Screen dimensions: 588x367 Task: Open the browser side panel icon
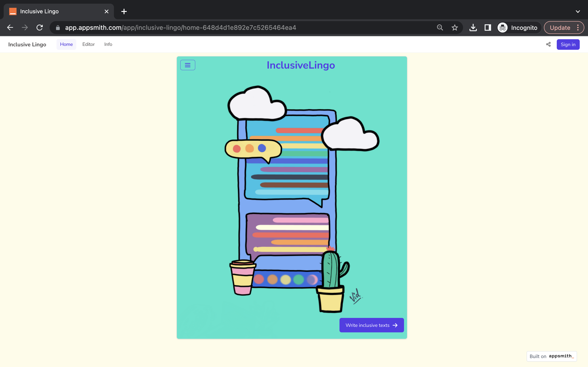click(x=487, y=28)
